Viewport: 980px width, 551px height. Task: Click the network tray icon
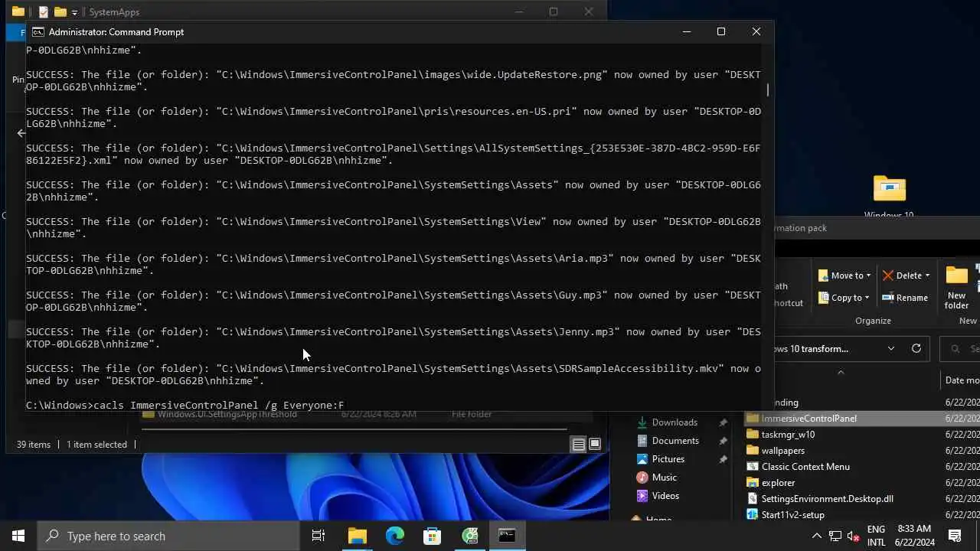835,536
